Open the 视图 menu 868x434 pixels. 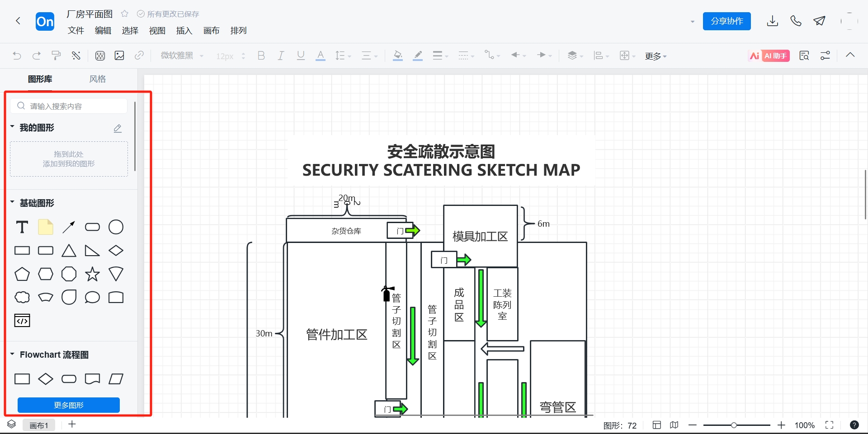[x=157, y=30]
